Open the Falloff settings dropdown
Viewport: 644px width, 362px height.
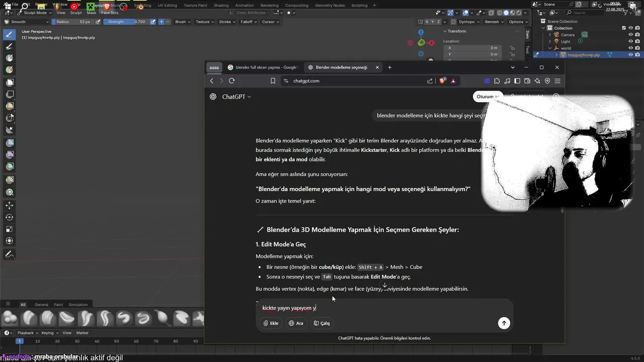pyautogui.click(x=249, y=22)
